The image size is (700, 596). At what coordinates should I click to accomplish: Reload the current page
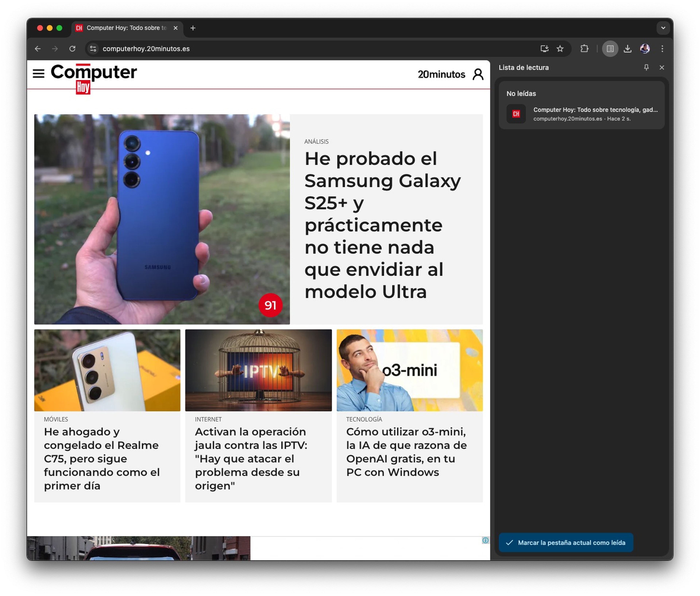(x=72, y=49)
